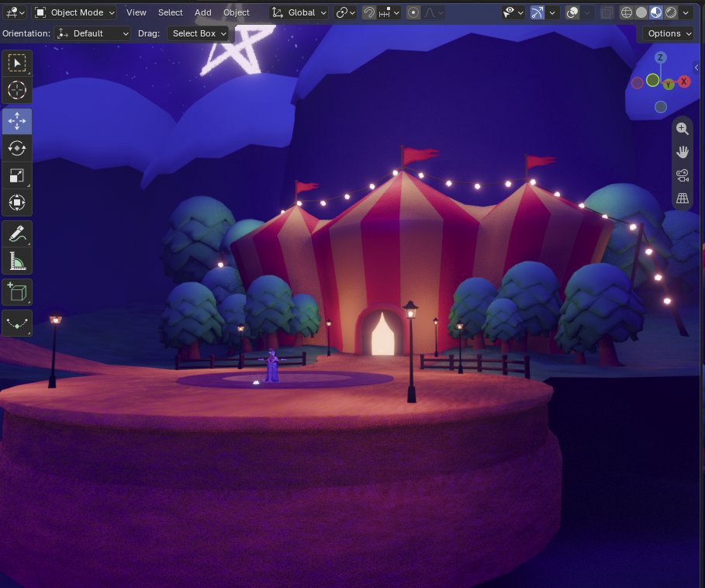Toggle snapping magnet icon
705x588 pixels.
(369, 12)
